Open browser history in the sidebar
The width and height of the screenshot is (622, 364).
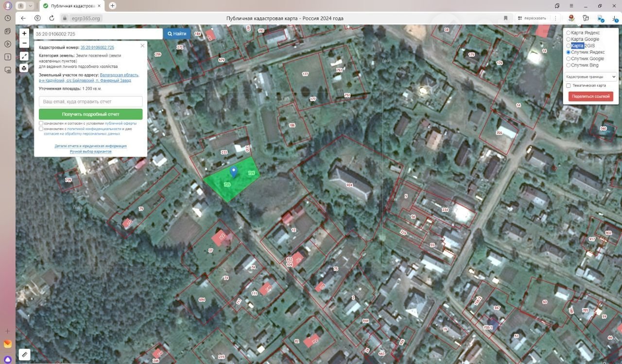[8, 18]
